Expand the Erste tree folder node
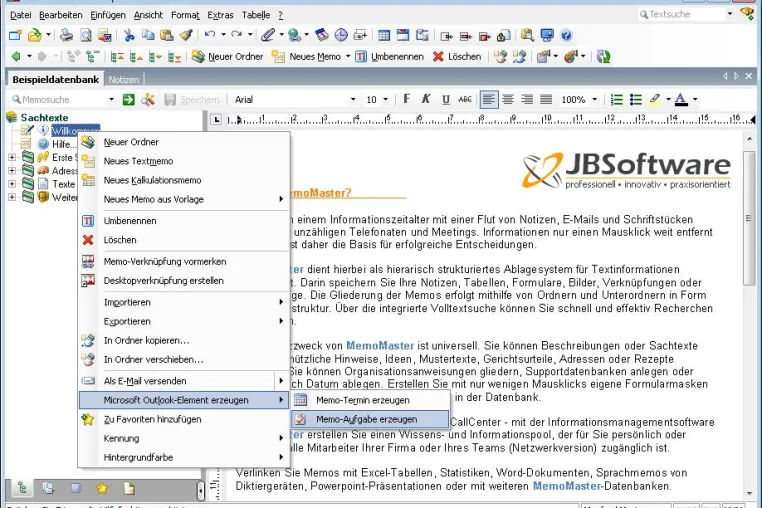Viewport: 762px width, 508px height. (x=12, y=157)
